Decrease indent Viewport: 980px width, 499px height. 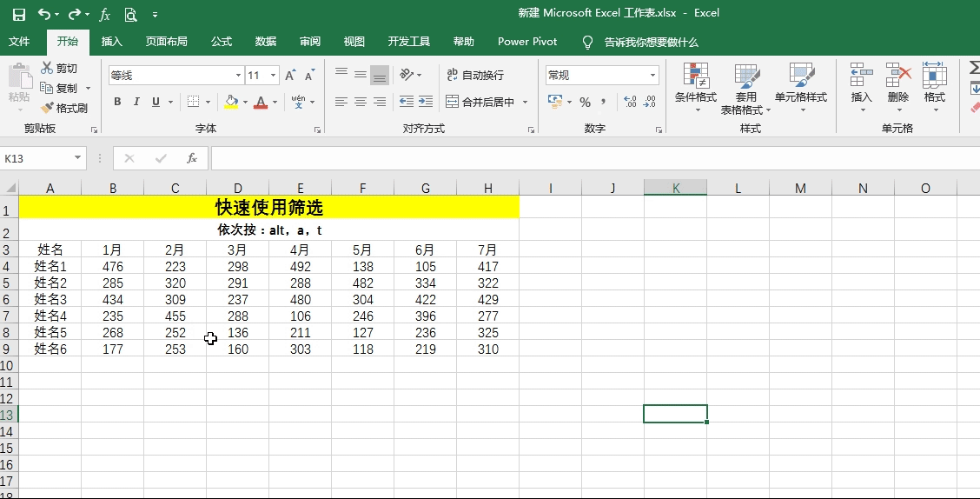(x=407, y=102)
